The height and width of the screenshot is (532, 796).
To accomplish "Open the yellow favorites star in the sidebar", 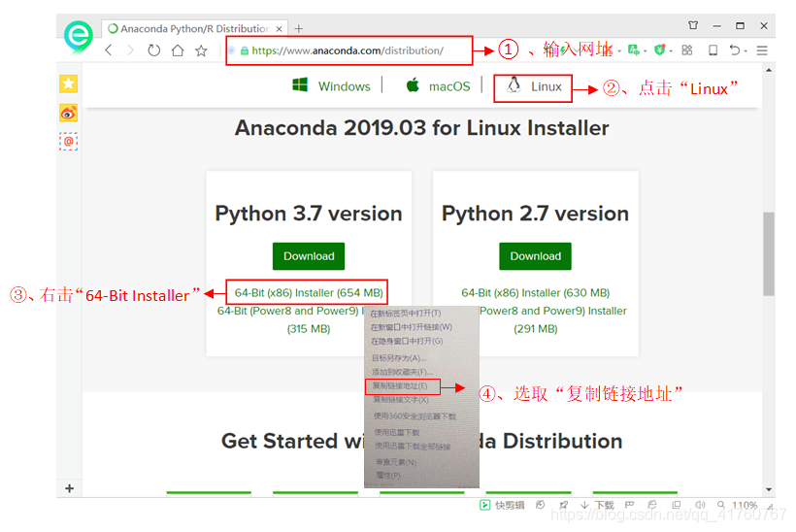I will (x=69, y=83).
